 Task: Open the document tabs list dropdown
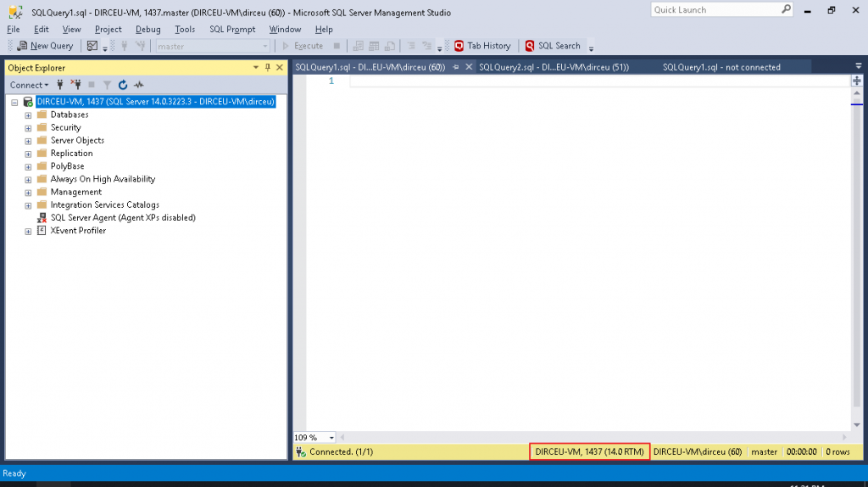pyautogui.click(x=858, y=66)
